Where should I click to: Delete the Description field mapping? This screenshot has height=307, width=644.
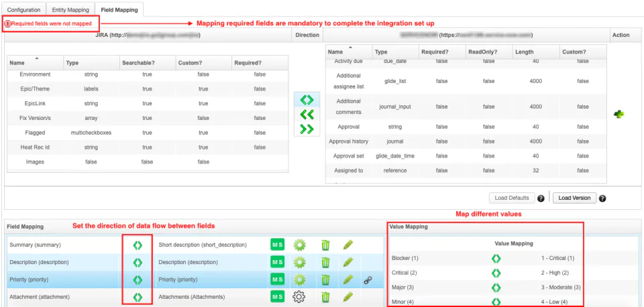(325, 262)
